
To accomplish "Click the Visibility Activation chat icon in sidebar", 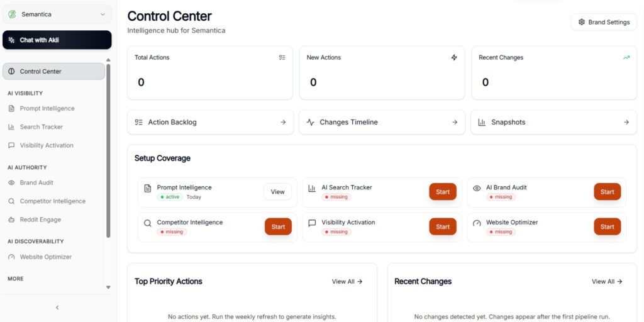I will (x=11, y=145).
